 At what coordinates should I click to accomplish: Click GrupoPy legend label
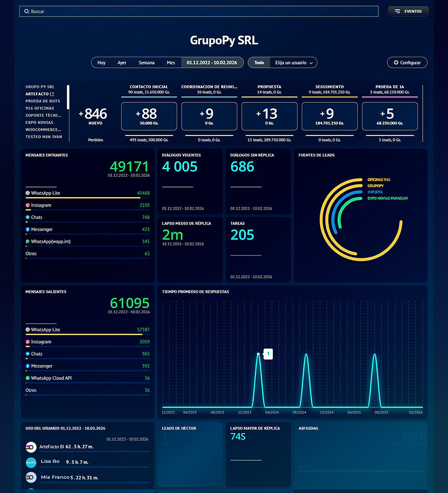point(375,186)
